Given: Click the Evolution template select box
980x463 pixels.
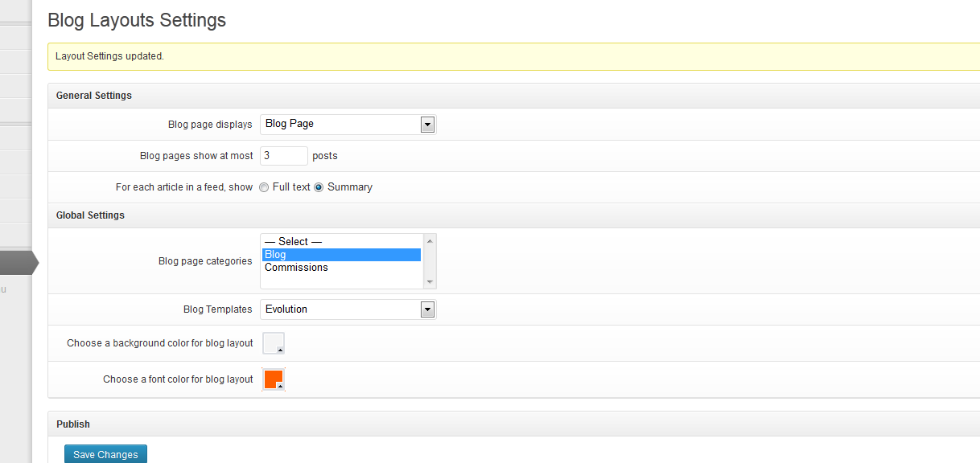Looking at the screenshot, I should click(348, 309).
